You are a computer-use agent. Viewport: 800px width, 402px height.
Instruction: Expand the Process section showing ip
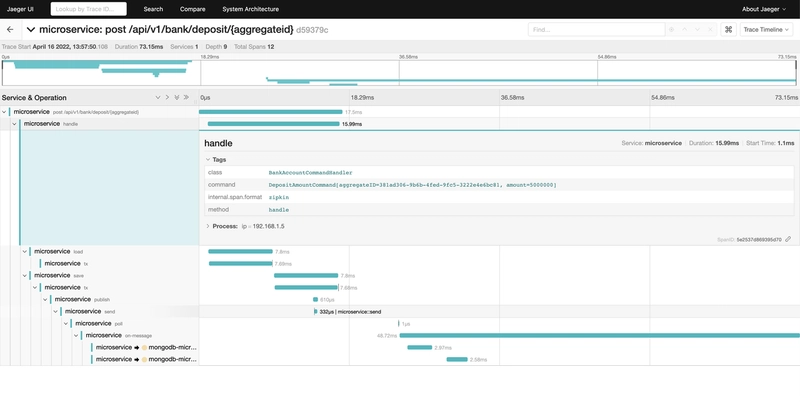click(208, 226)
